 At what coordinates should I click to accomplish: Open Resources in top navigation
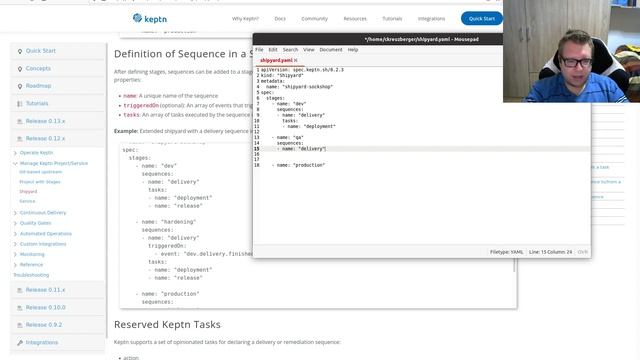coord(355,19)
